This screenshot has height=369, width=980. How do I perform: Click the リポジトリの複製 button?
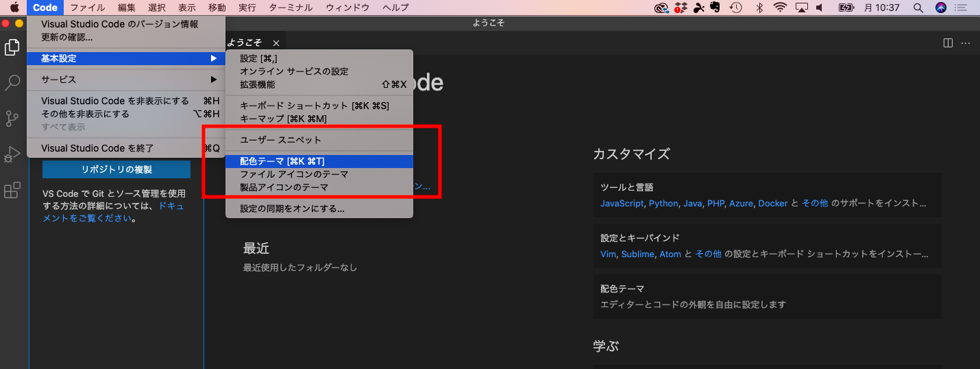[x=117, y=169]
